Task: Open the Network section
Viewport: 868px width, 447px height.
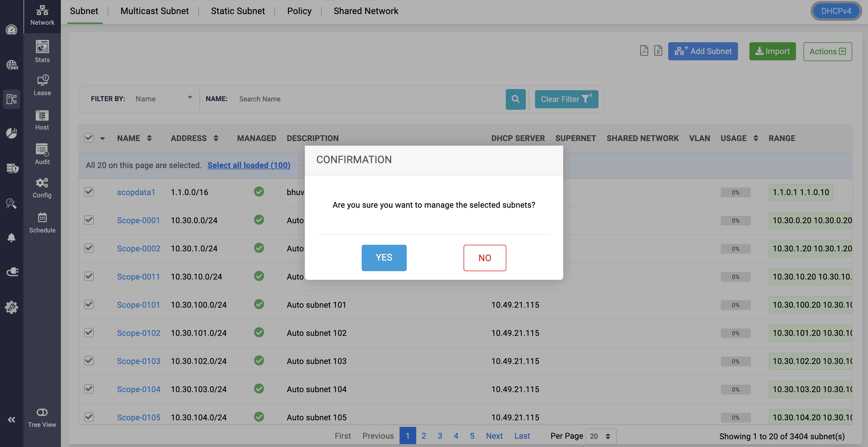Action: click(42, 16)
